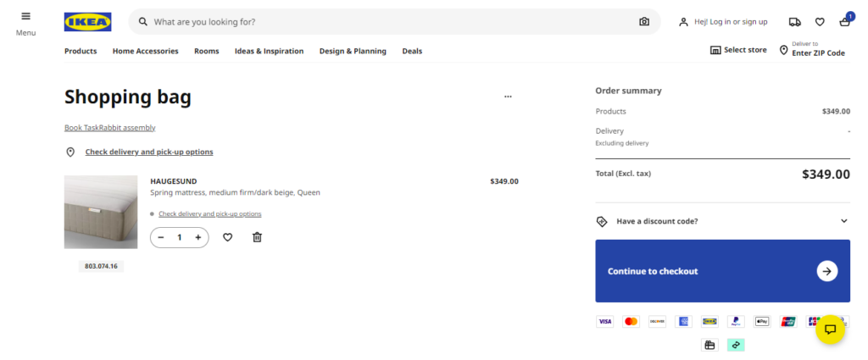Open bold Check delivery and pick-up options

(149, 152)
